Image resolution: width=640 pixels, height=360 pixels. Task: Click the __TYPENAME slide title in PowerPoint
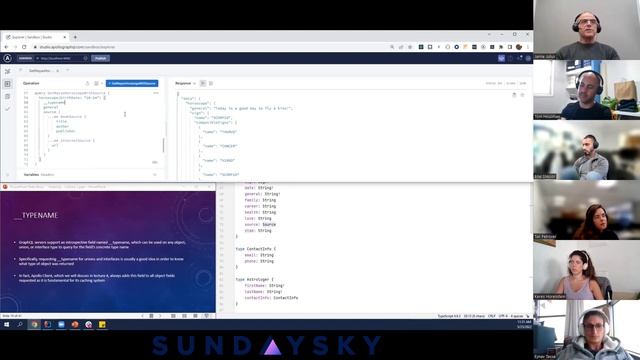(x=36, y=216)
